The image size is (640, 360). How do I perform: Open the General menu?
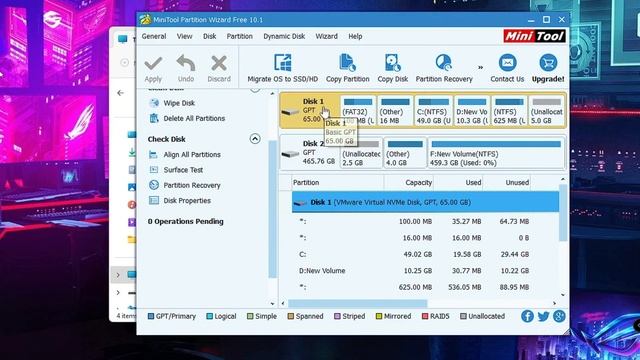[x=154, y=36]
